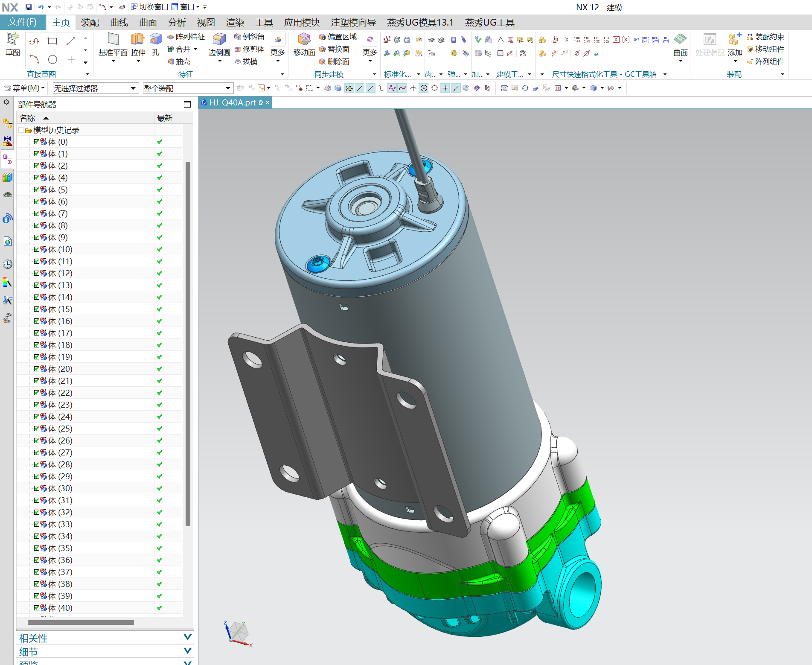Select Assembly Constraints (装配约束) tool

[765, 37]
